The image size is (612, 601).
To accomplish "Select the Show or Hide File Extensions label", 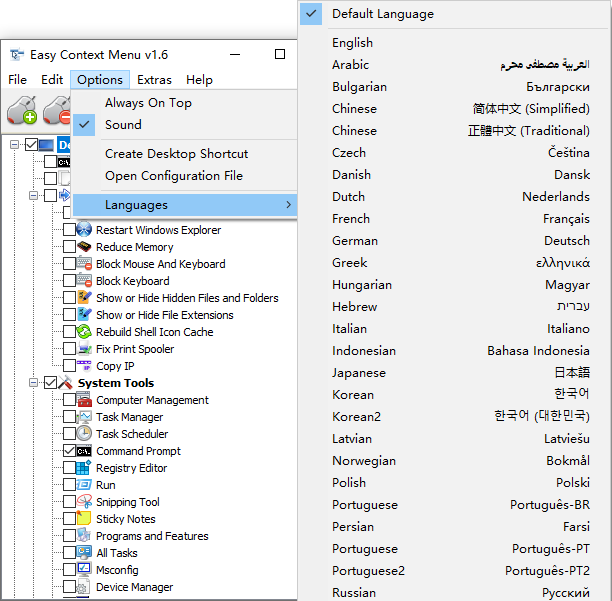I will click(165, 315).
